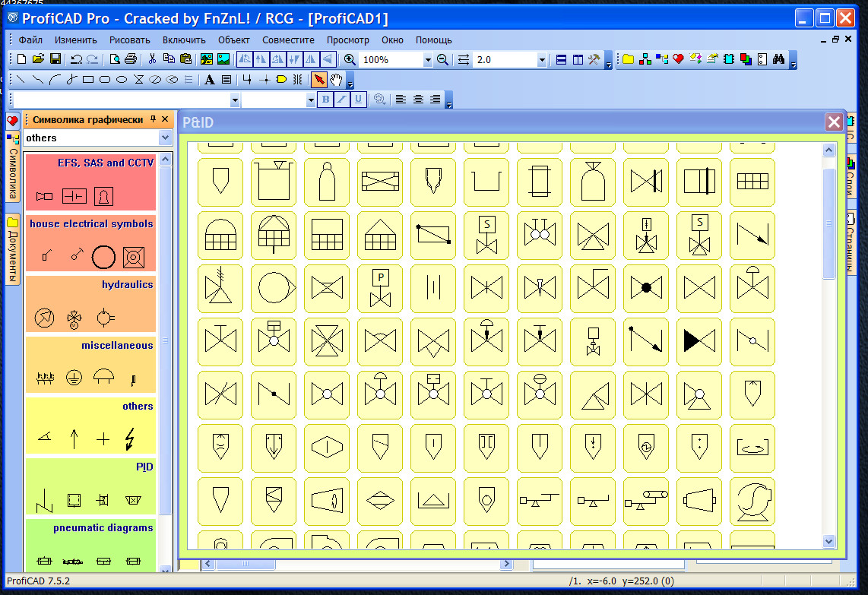Click the canvas horizontal scrollbar right arrow
Screen dimensions: 868x595
point(506,563)
